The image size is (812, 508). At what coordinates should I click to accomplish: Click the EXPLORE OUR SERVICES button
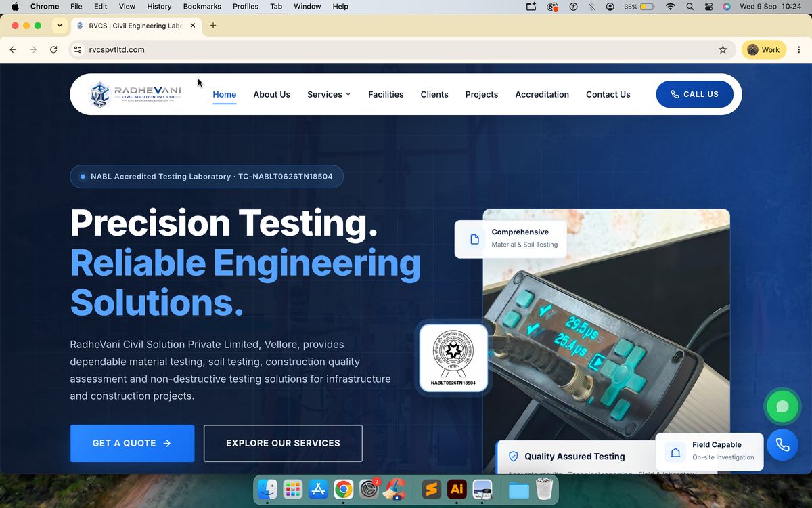283,443
